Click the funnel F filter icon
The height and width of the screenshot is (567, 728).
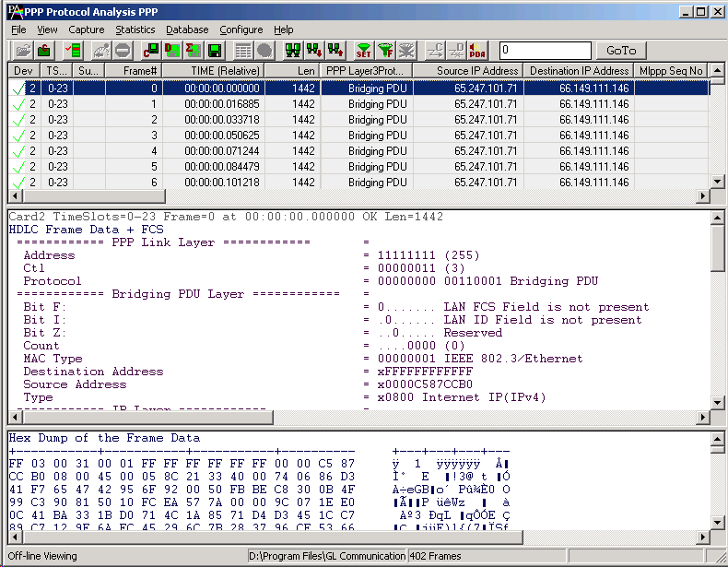[x=385, y=50]
